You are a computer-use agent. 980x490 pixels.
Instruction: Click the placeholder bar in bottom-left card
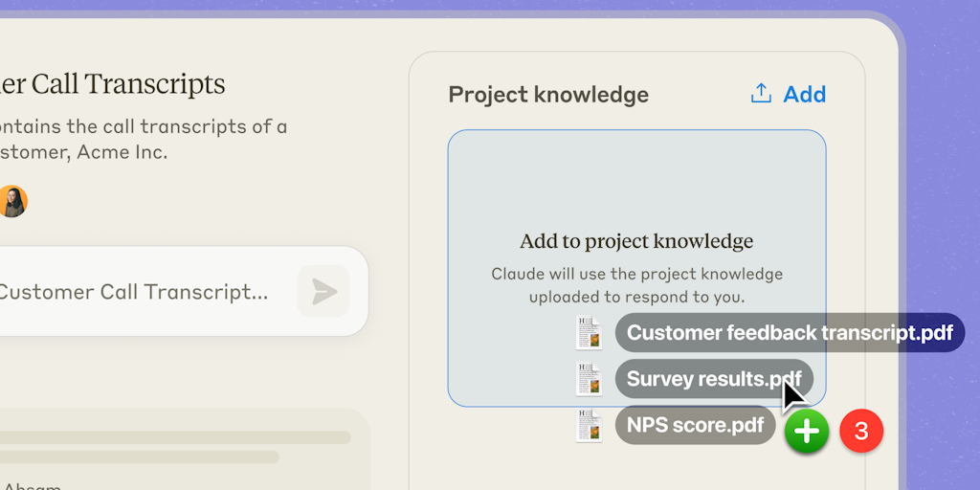click(x=172, y=437)
